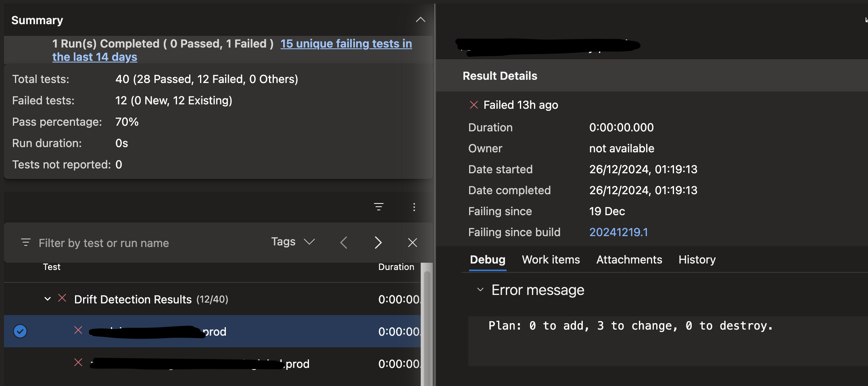Open the more options ellipsis menu
This screenshot has width=868, height=386.
point(414,207)
